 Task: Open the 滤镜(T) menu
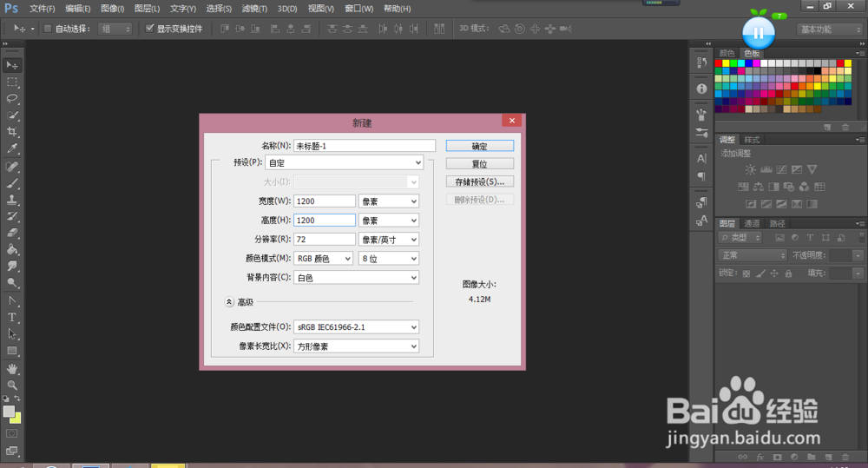pyautogui.click(x=254, y=9)
